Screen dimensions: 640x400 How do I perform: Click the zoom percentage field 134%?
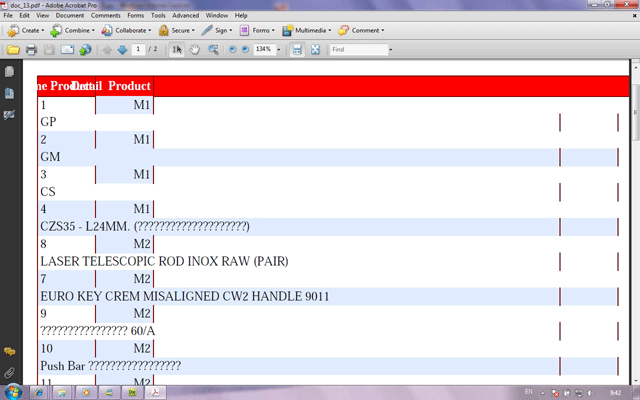point(264,49)
